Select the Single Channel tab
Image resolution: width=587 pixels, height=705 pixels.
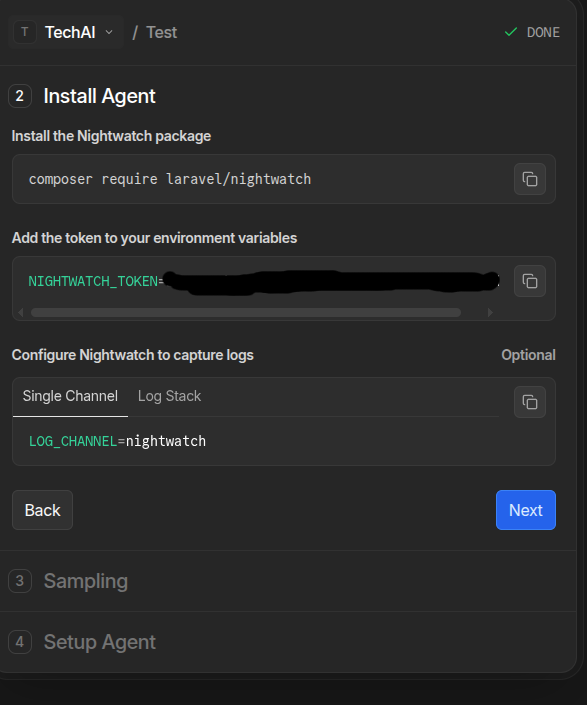[x=70, y=396]
